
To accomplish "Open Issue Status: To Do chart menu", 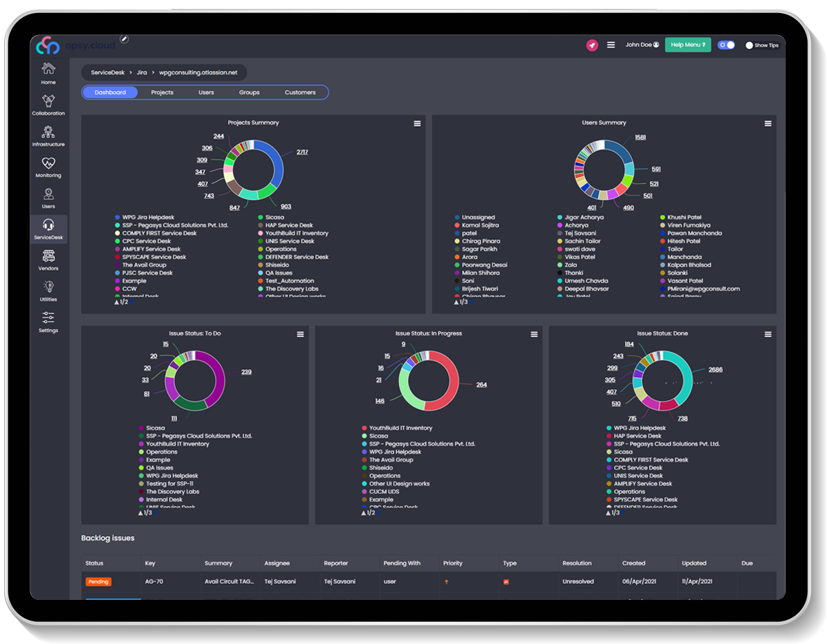I will pyautogui.click(x=300, y=334).
